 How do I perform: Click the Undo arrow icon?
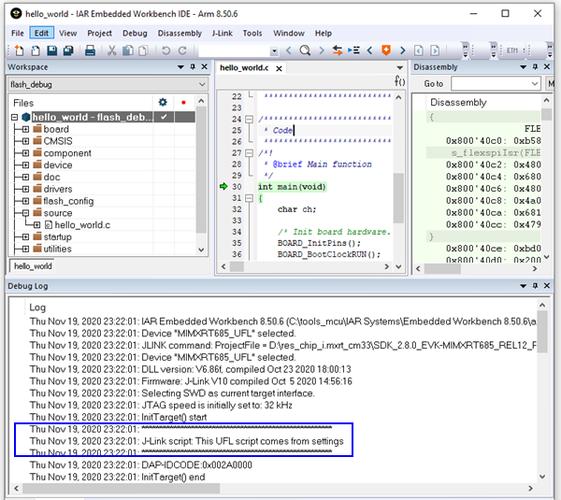(x=166, y=50)
